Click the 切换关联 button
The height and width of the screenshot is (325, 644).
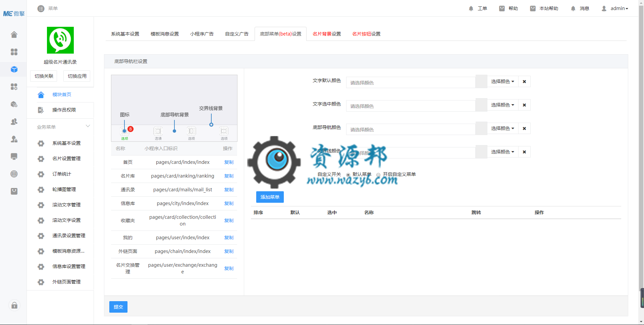[x=44, y=76]
